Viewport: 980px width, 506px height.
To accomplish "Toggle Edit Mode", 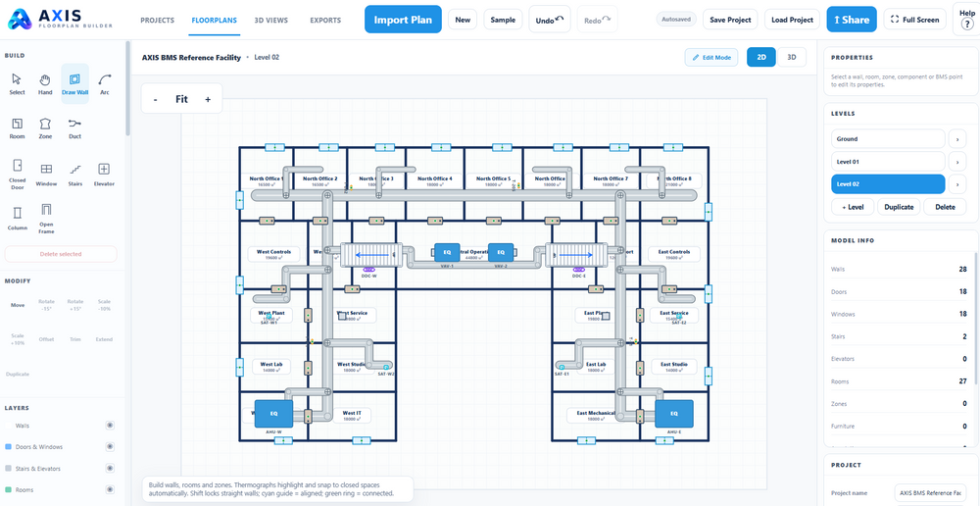I will click(711, 57).
